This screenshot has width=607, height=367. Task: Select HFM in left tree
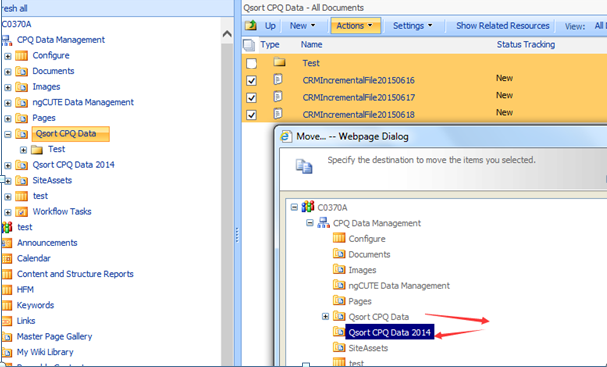click(x=25, y=290)
